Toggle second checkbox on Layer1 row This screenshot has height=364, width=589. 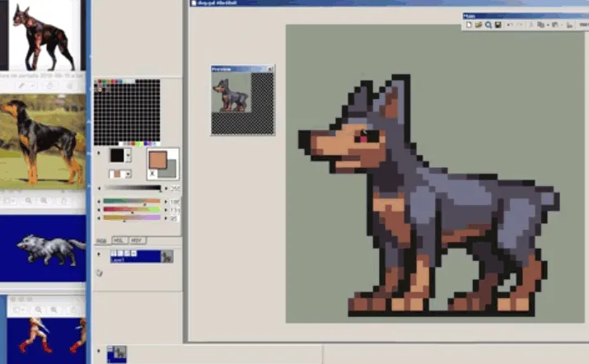[120, 254]
